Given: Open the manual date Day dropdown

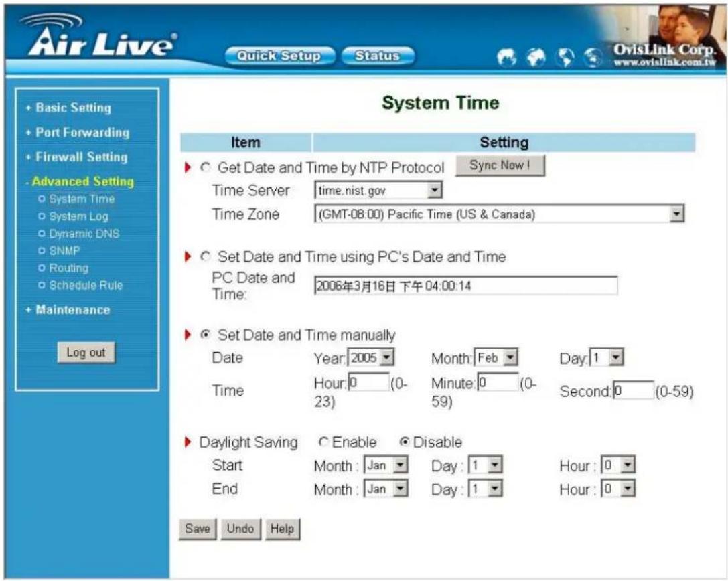Looking at the screenshot, I should point(606,358).
